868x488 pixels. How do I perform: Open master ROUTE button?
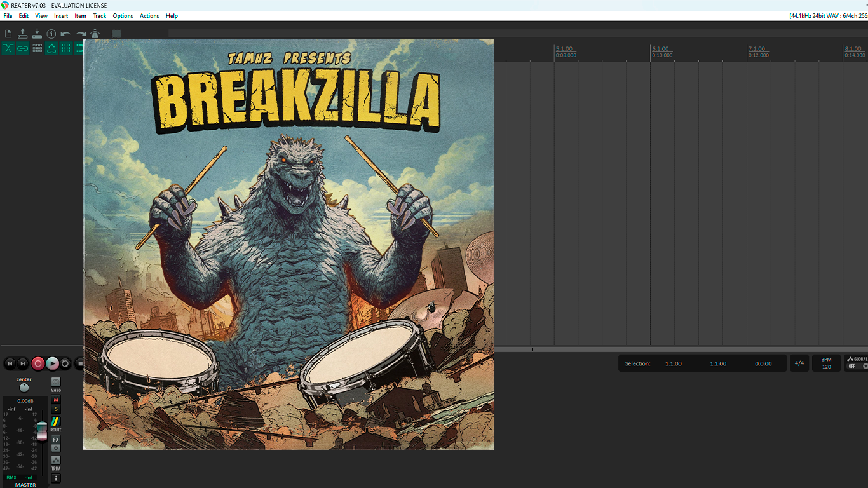click(56, 422)
